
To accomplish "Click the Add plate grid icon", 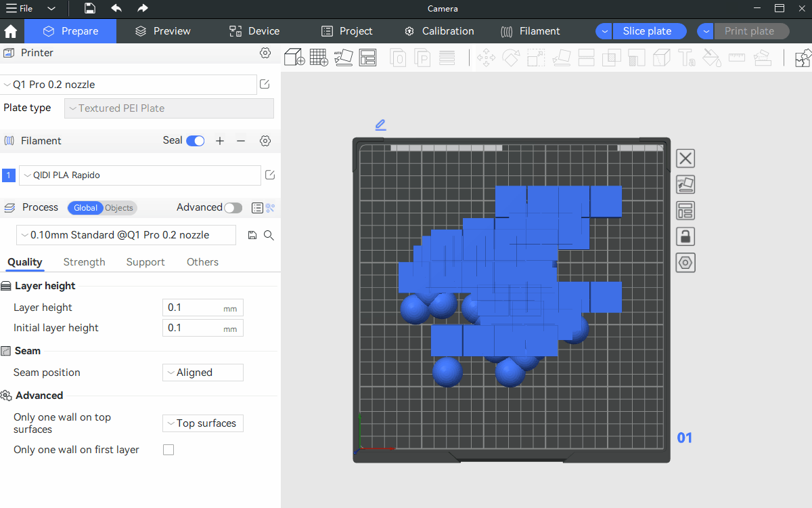I will click(319, 58).
